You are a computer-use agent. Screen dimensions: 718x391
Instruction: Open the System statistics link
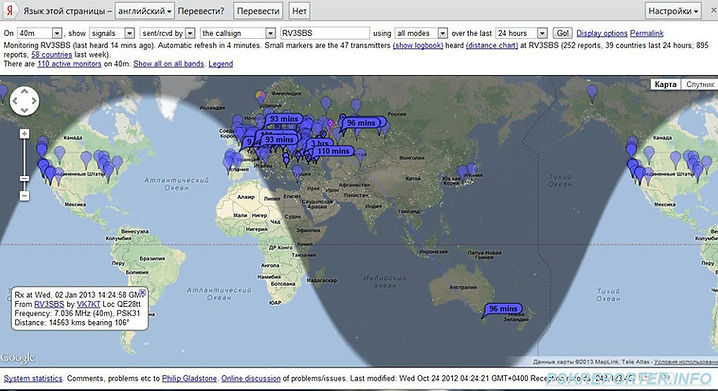(33, 378)
